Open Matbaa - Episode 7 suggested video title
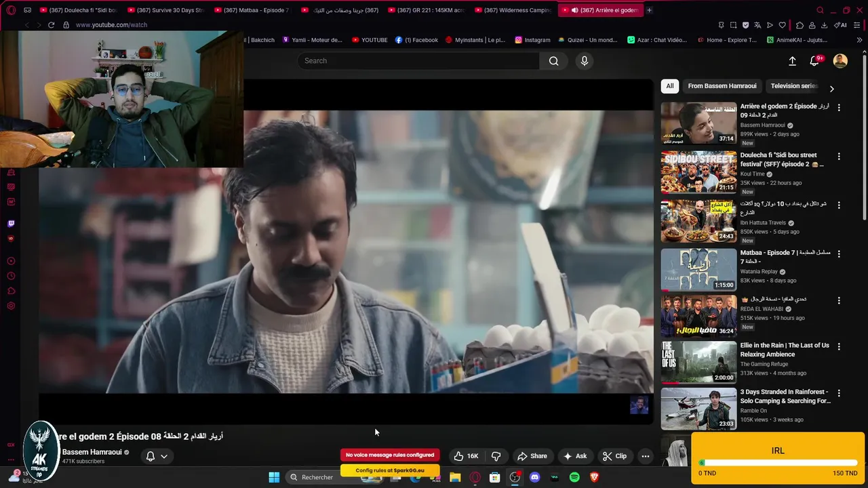 (x=785, y=257)
